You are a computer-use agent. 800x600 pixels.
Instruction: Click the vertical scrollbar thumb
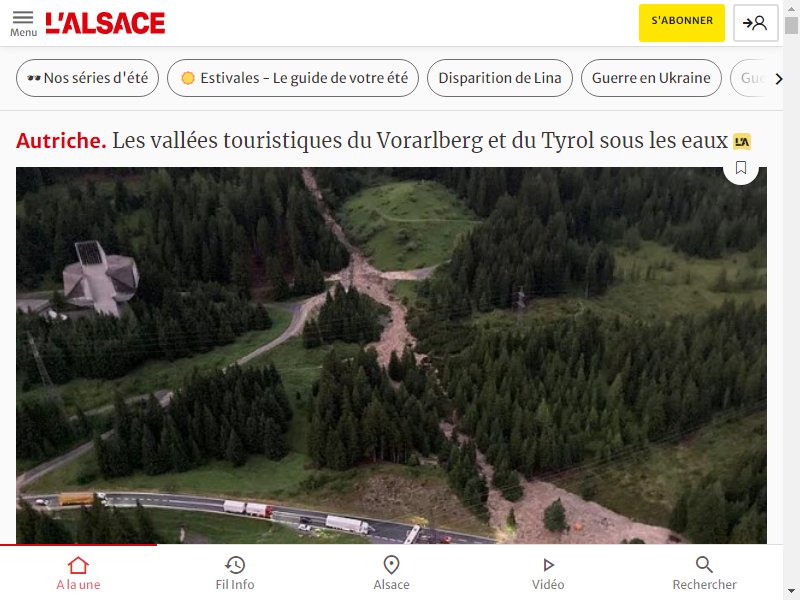click(791, 25)
